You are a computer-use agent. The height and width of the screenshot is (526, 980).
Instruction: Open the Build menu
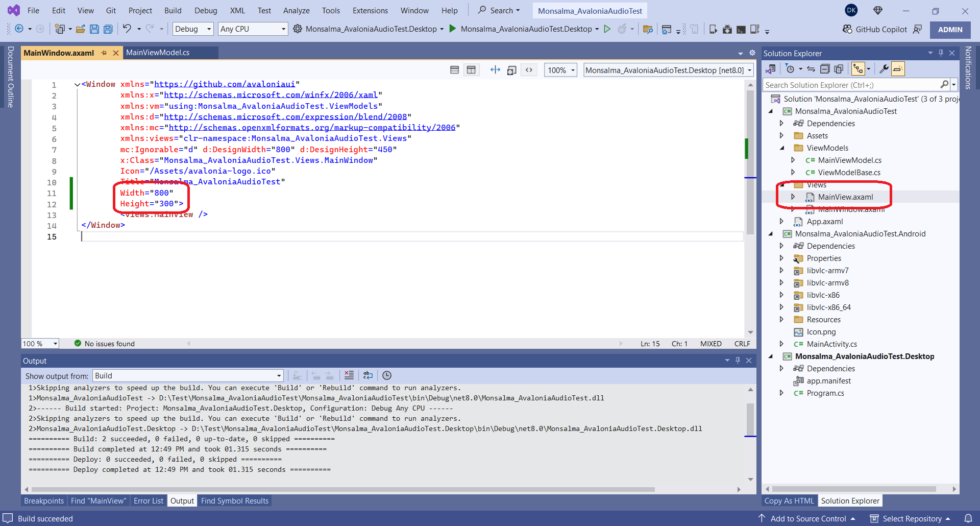[x=173, y=10]
